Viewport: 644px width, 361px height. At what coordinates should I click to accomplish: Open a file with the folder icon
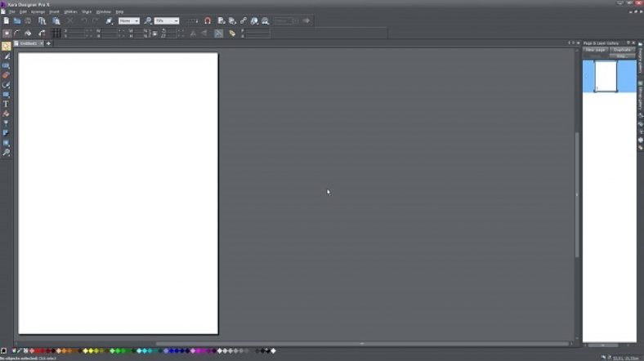[17, 20]
